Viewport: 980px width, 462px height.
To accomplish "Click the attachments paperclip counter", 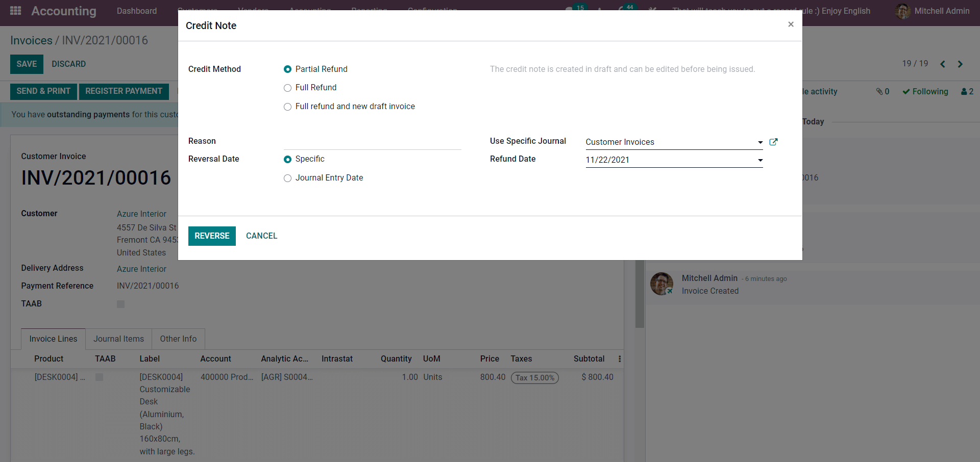I will tap(883, 91).
